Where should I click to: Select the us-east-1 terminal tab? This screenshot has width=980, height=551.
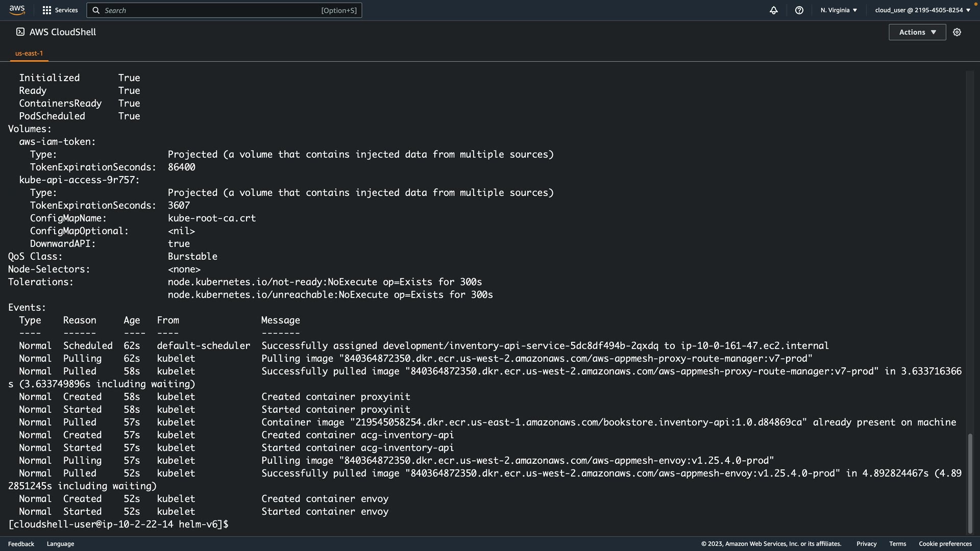pyautogui.click(x=29, y=53)
